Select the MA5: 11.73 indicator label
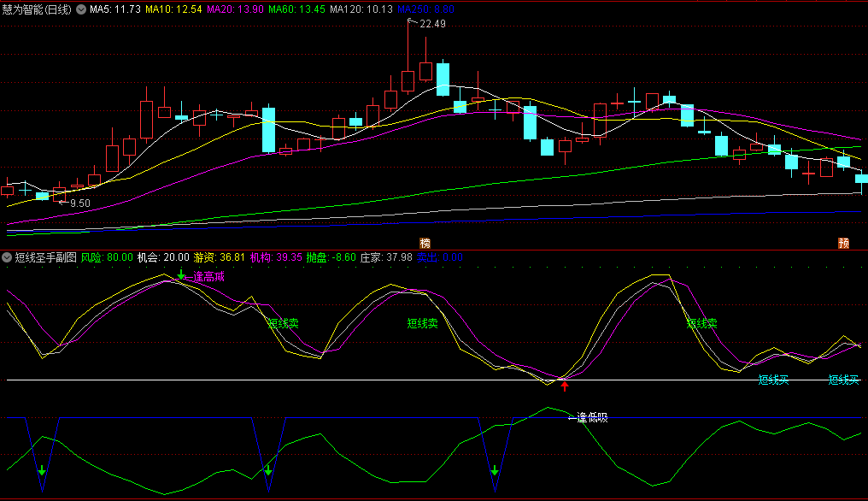868x501 pixels. point(115,9)
